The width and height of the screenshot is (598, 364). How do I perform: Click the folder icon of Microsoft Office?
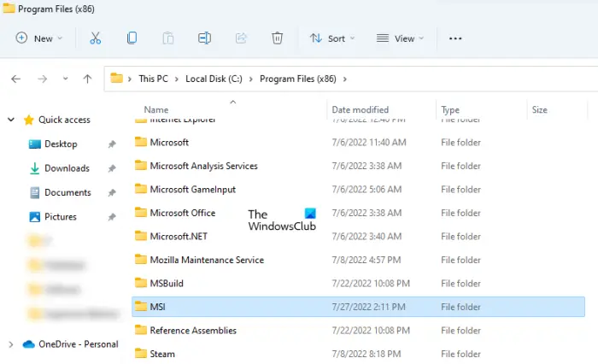(141, 212)
